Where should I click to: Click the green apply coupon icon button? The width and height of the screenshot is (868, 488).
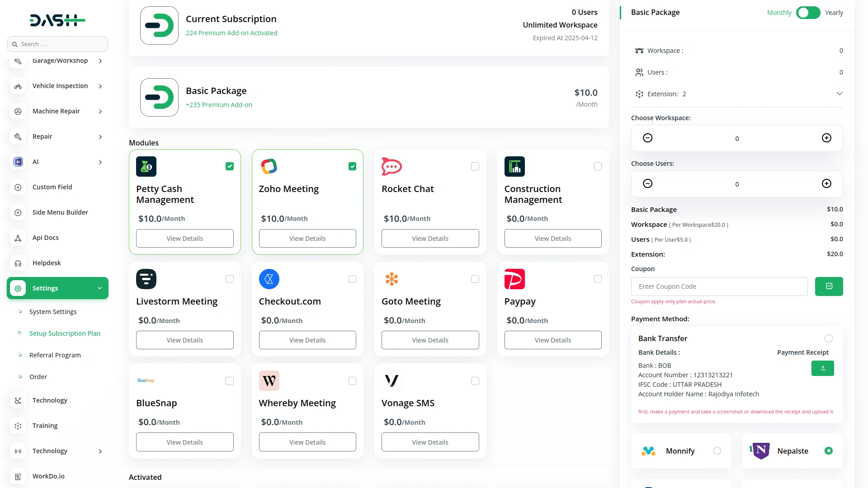[x=829, y=286]
